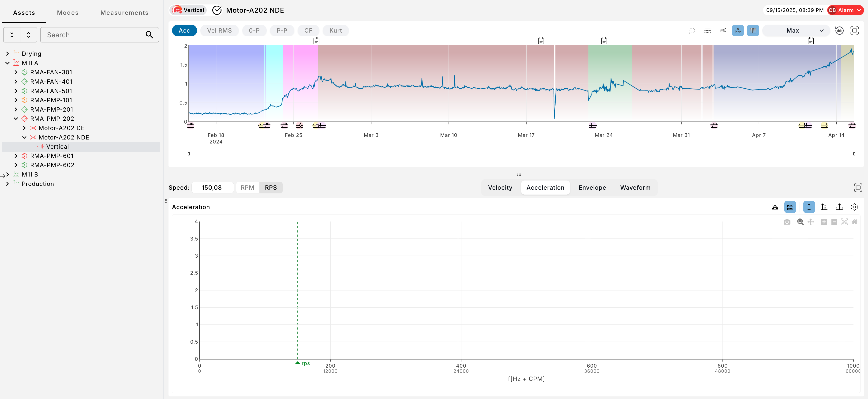Screen dimensions: 868x399
Task: Select the Vel RMS trend button
Action: (x=219, y=31)
